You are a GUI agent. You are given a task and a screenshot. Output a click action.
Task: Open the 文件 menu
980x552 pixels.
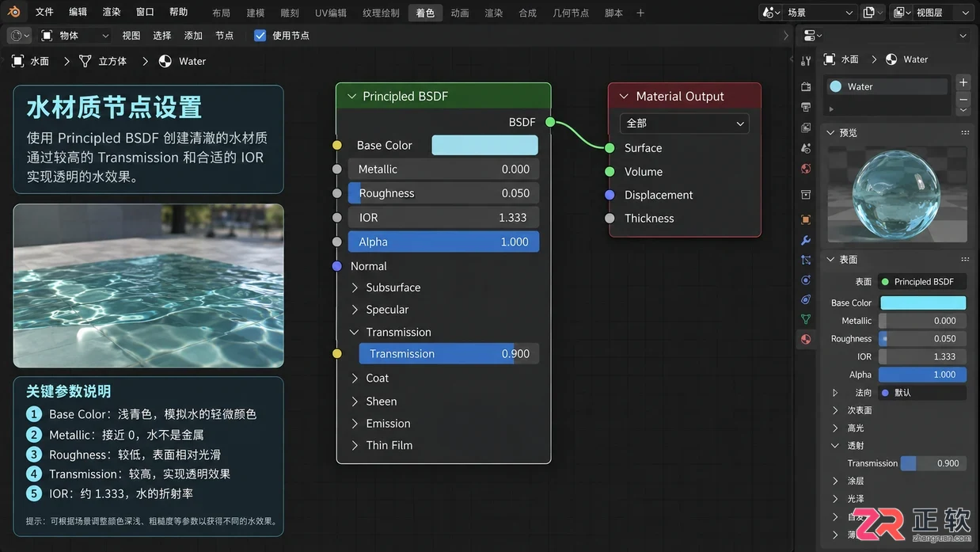click(44, 12)
